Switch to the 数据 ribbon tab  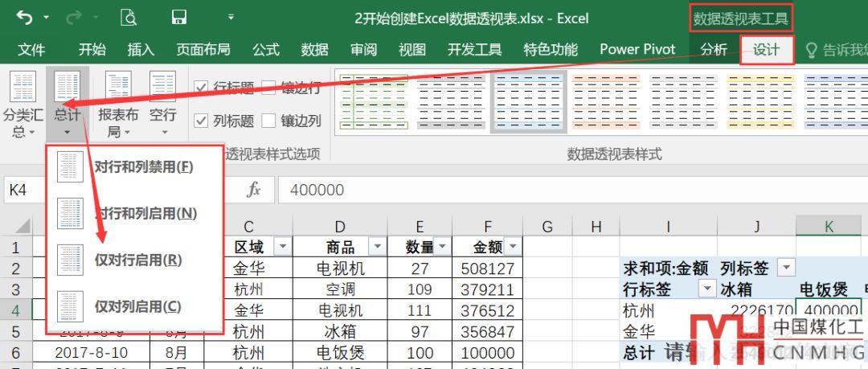pyautogui.click(x=314, y=50)
